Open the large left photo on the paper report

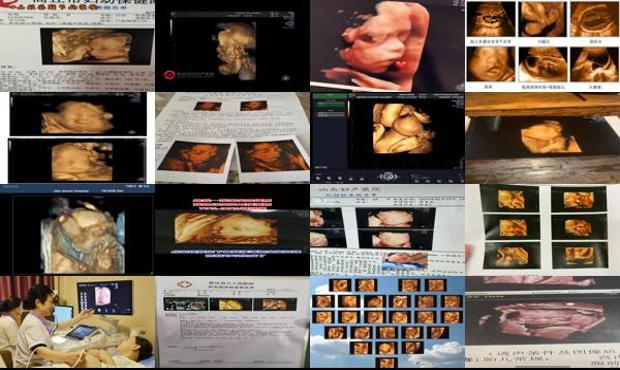(x=194, y=157)
